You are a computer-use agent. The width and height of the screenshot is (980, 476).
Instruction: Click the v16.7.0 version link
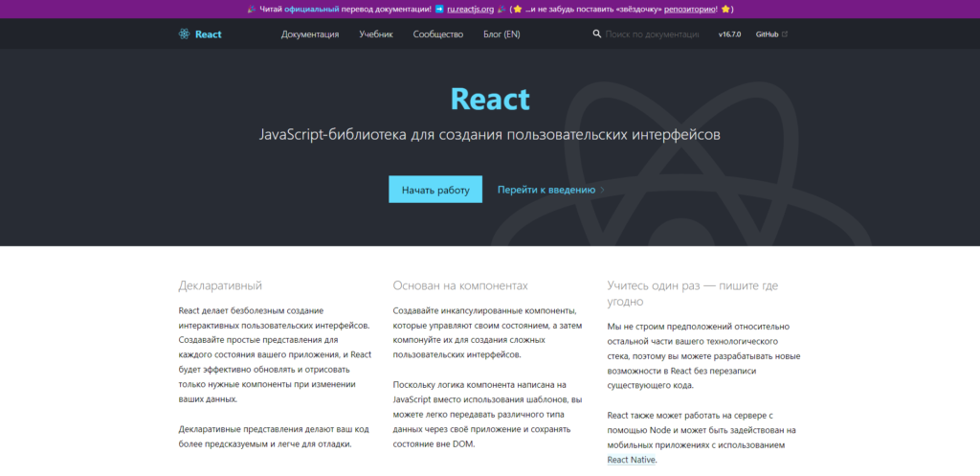(x=729, y=34)
